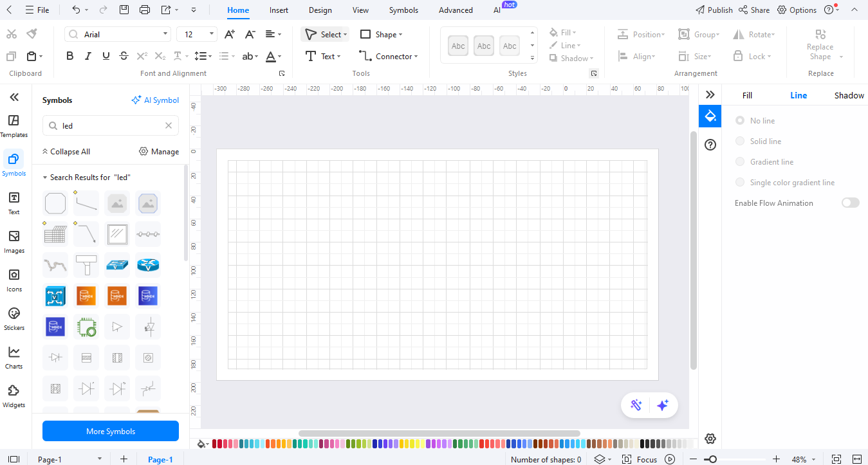Viewport: 868px width, 465px height.
Task: Click the zoom slider handle
Action: [712, 459]
